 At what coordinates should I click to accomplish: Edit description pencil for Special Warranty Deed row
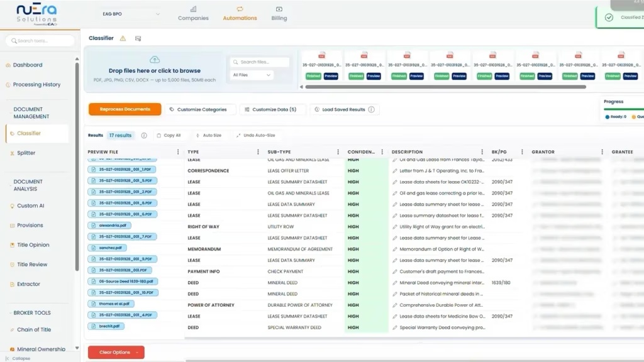(x=395, y=327)
